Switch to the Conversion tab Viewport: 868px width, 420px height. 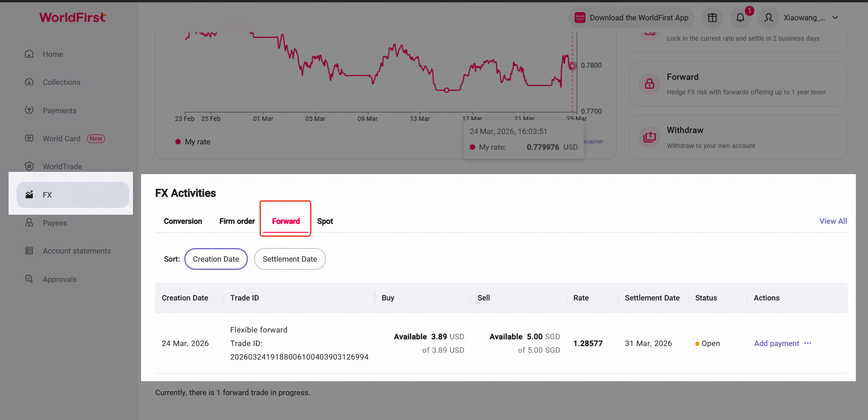183,221
